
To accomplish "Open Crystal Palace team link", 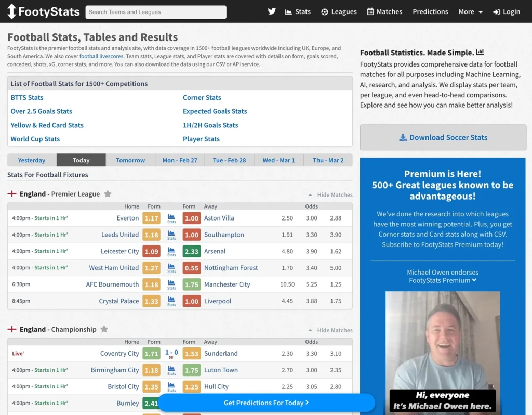I will (119, 301).
